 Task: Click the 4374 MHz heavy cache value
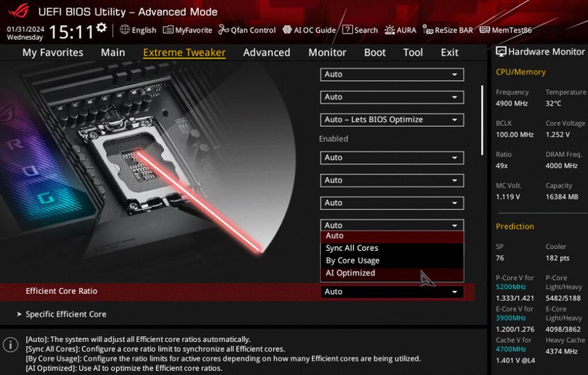(562, 351)
